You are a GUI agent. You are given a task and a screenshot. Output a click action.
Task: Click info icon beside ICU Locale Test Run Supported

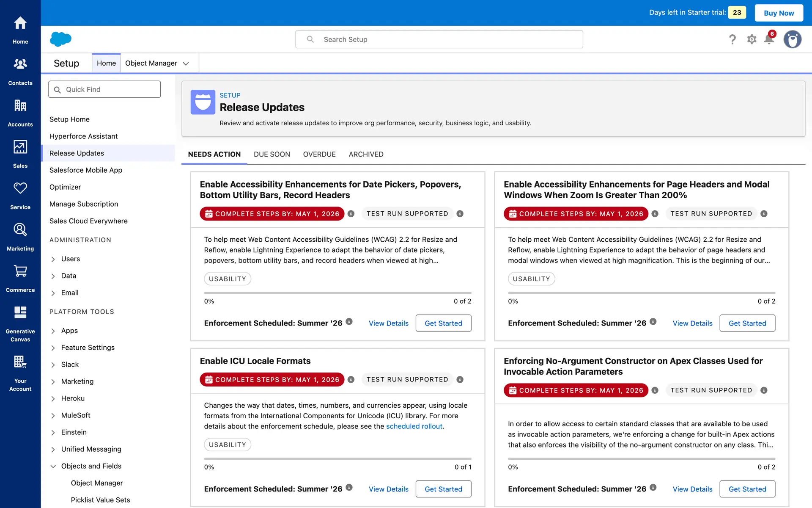tap(460, 380)
